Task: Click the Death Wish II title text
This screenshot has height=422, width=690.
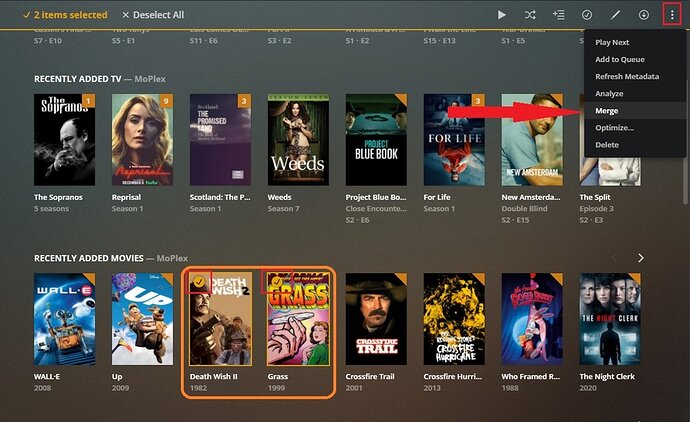Action: pyautogui.click(x=213, y=377)
